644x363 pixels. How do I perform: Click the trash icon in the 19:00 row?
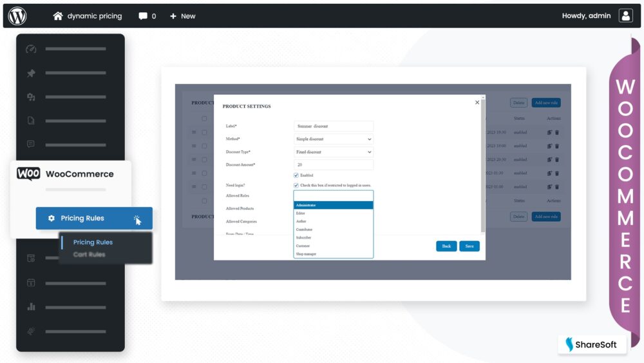tap(557, 146)
